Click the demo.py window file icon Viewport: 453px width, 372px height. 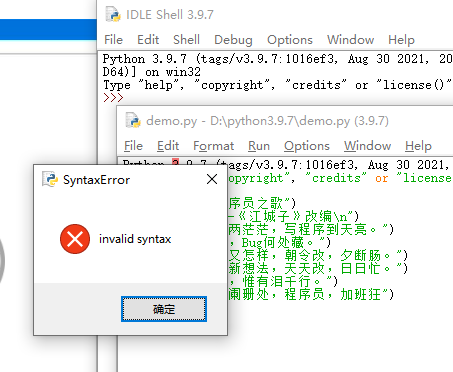pos(133,120)
